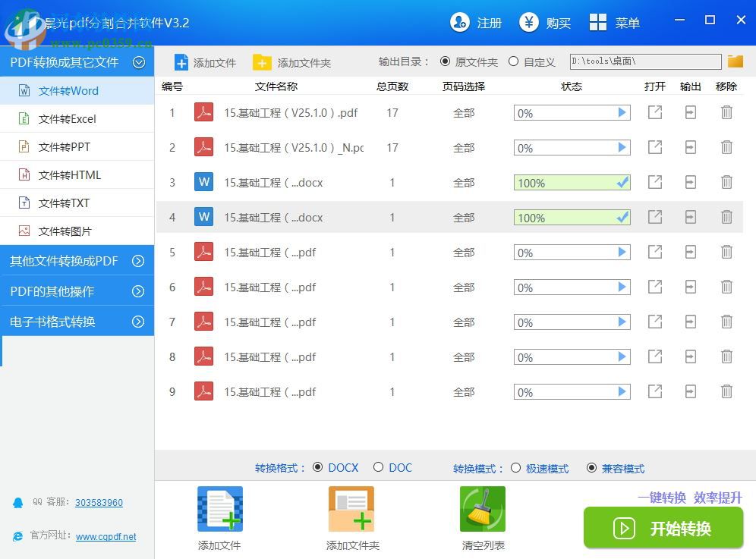Click the progress bar arrow on row 1
The height and width of the screenshot is (559, 756).
click(x=622, y=112)
